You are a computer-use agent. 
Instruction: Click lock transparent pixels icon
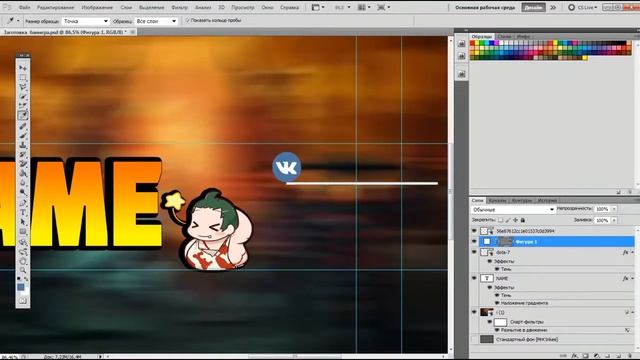click(x=501, y=220)
